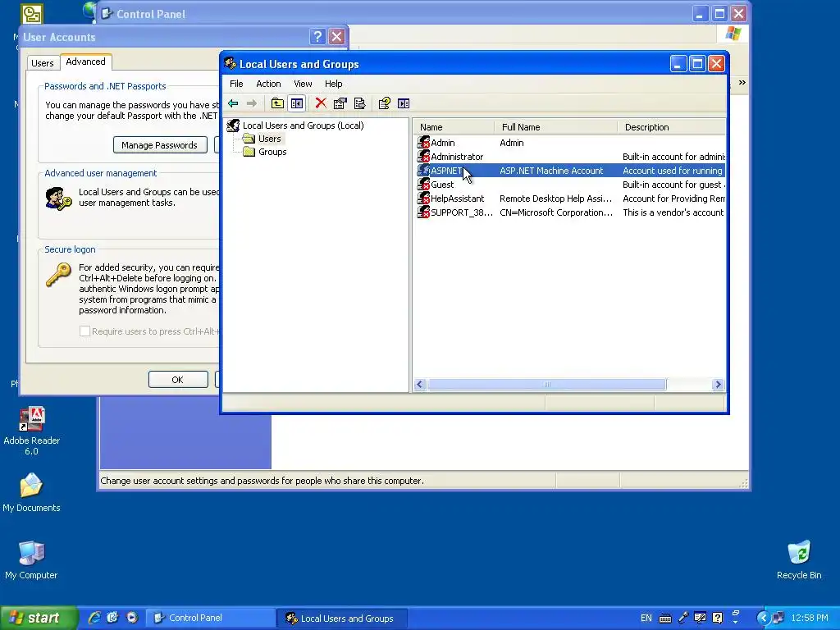The width and height of the screenshot is (840, 630).
Task: Click the Back arrow in the MMC toolbar
Action: (x=233, y=103)
